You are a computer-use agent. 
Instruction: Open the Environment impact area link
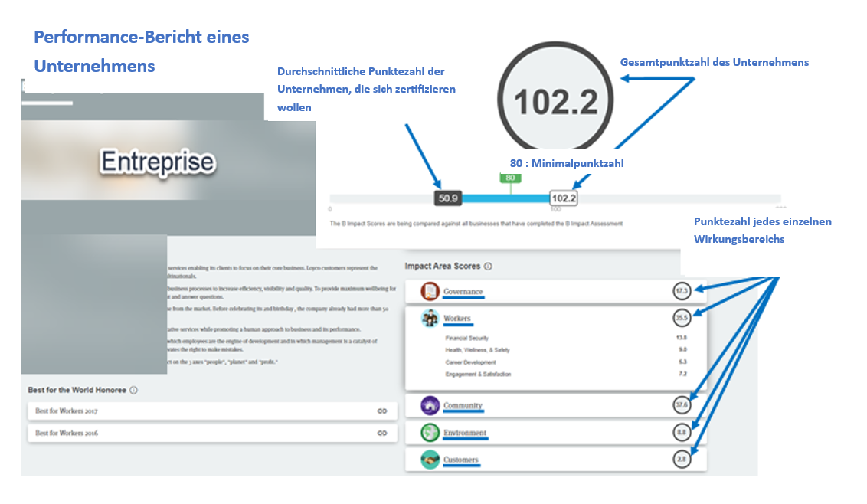pyautogui.click(x=465, y=433)
